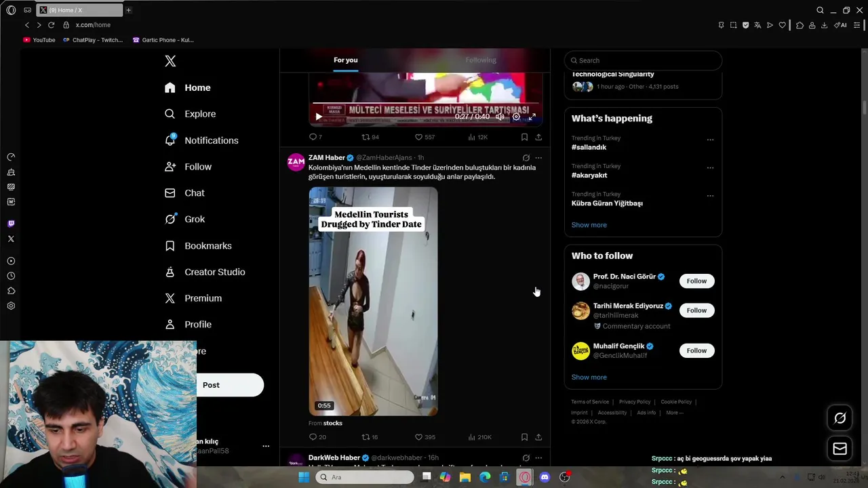Viewport: 868px width, 488px height.
Task: Go back to the previous page
Action: (27, 25)
